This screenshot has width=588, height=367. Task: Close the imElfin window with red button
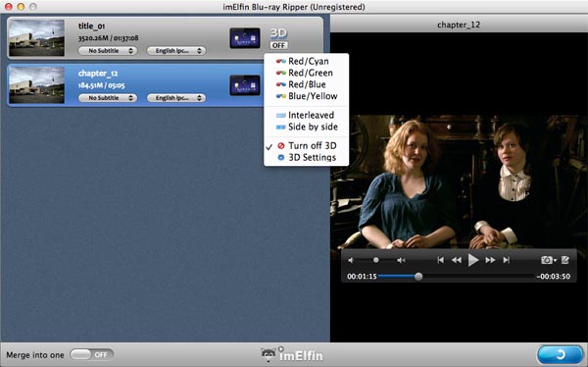8,7
